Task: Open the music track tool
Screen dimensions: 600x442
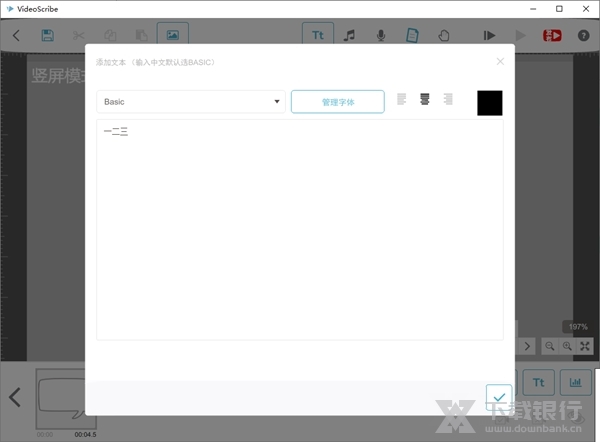Action: pos(349,35)
